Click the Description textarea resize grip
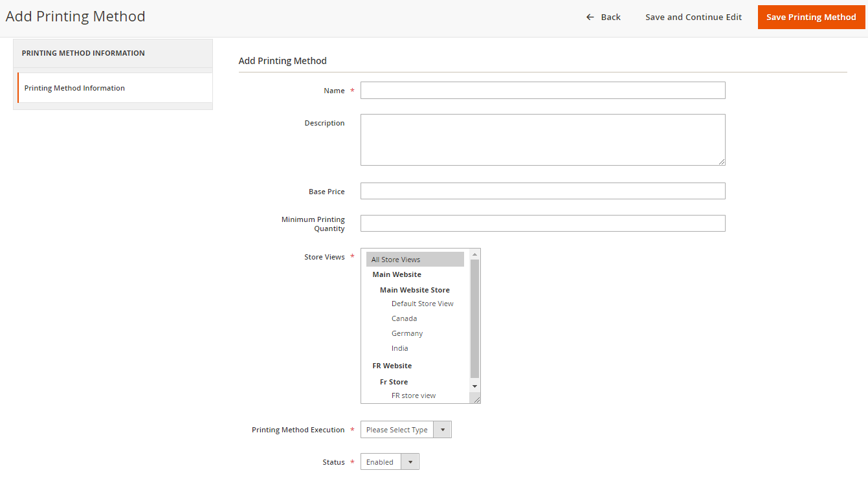868x477 pixels. (721, 161)
